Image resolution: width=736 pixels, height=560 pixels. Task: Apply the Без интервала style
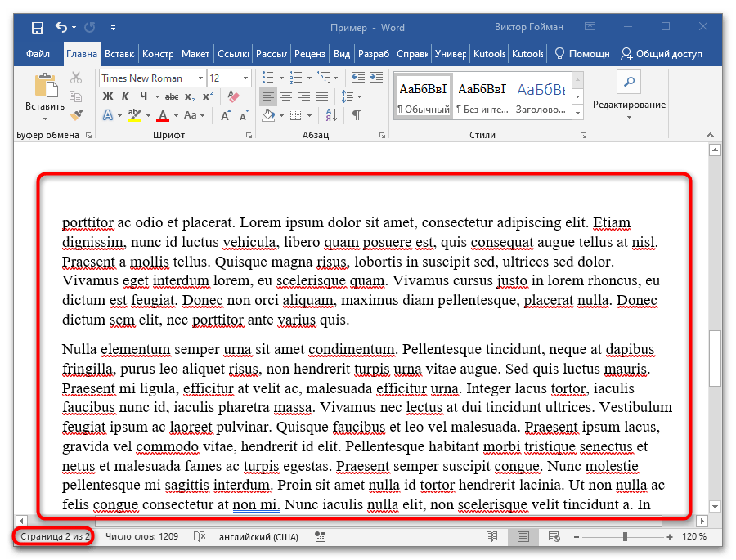click(x=482, y=96)
